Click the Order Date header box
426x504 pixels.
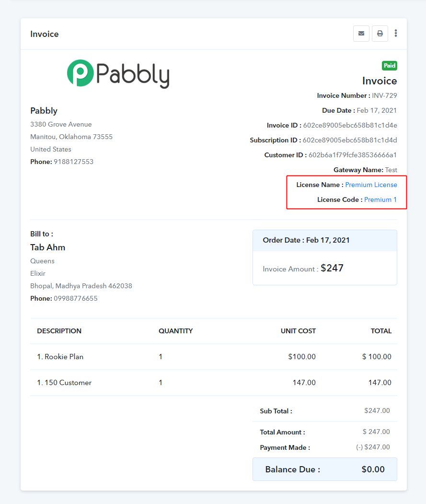pyautogui.click(x=325, y=240)
